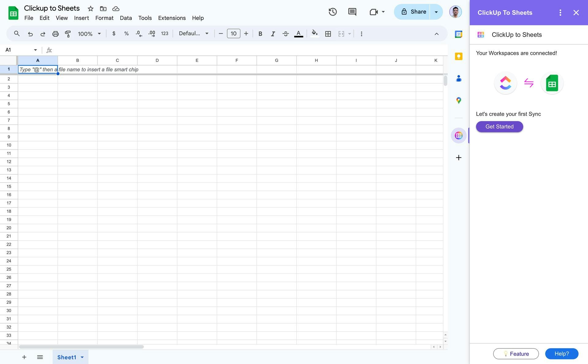Viewport: 588px width, 364px height.
Task: Open Google Keep side panel icon
Action: [458, 56]
